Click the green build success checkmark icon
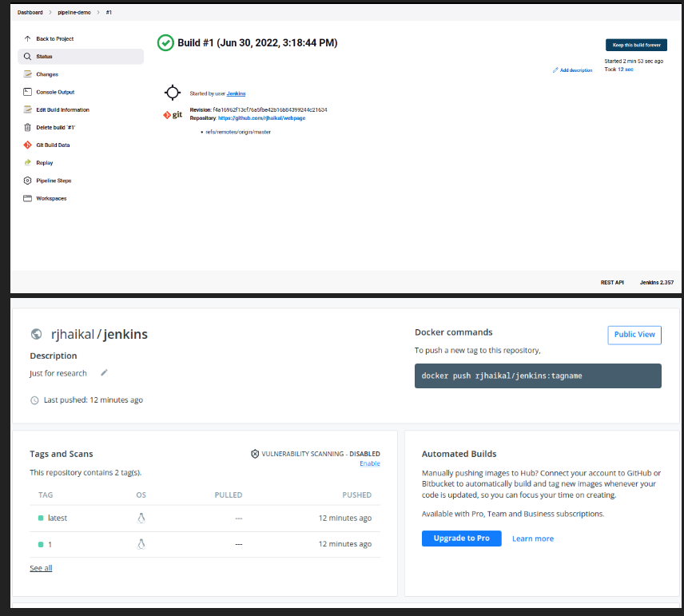Viewport: 684px width, 616px height. [165, 43]
